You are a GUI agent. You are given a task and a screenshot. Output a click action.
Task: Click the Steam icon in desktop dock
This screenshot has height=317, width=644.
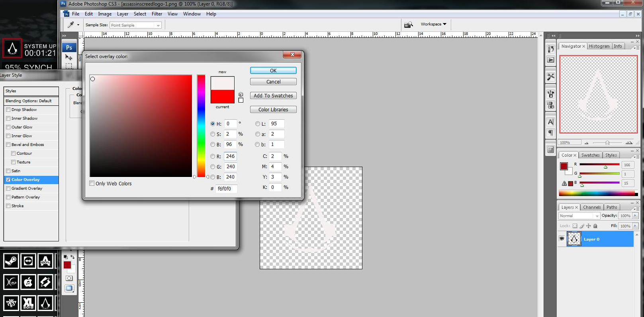11,261
